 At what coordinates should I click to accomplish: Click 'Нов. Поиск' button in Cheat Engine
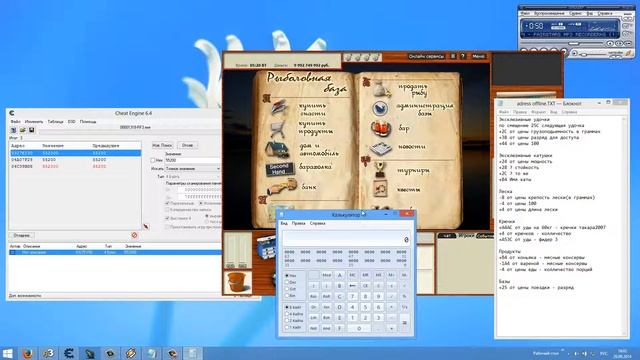pyautogui.click(x=162, y=145)
